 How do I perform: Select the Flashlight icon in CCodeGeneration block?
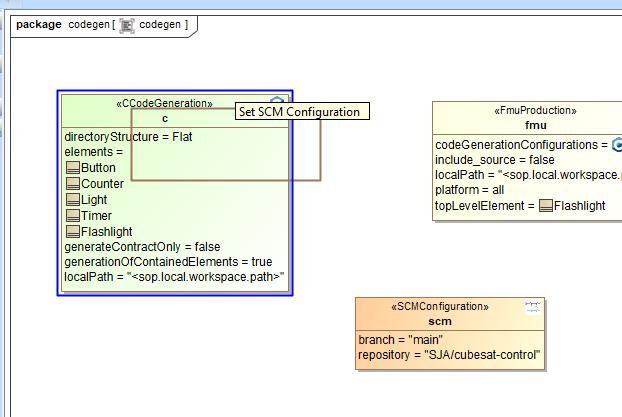[73, 231]
